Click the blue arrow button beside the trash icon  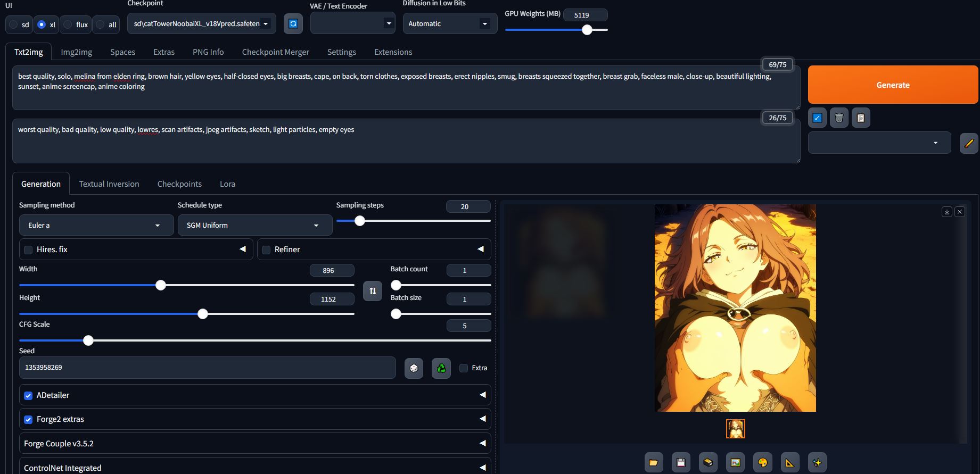(817, 118)
